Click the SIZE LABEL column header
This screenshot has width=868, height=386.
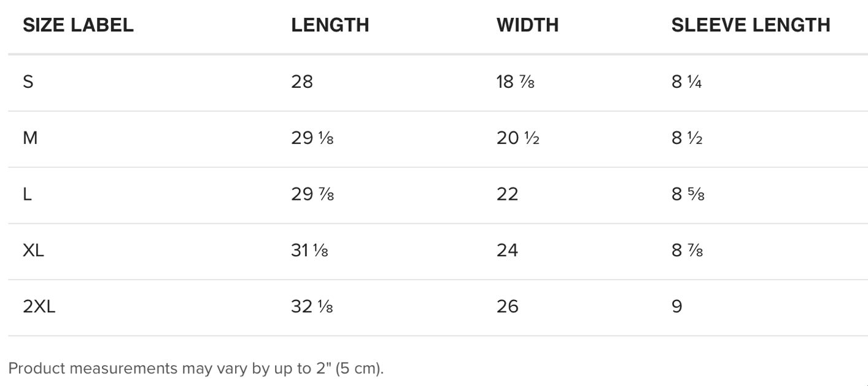78,25
